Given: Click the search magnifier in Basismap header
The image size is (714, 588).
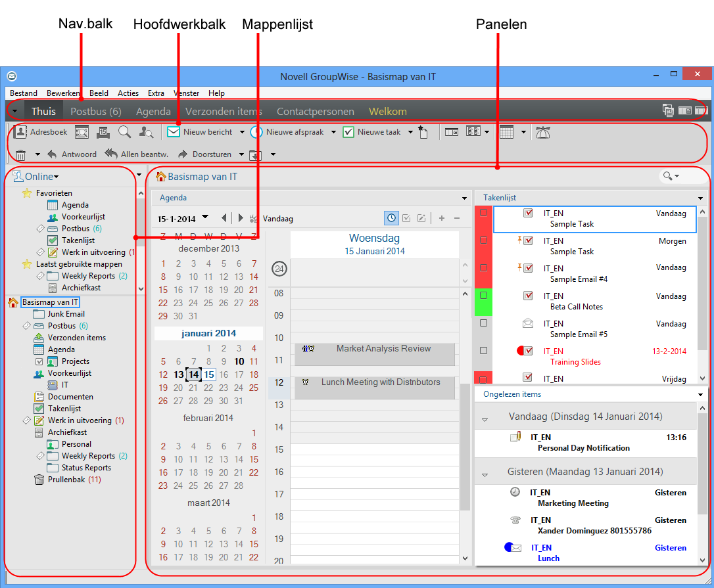Looking at the screenshot, I should click(667, 175).
